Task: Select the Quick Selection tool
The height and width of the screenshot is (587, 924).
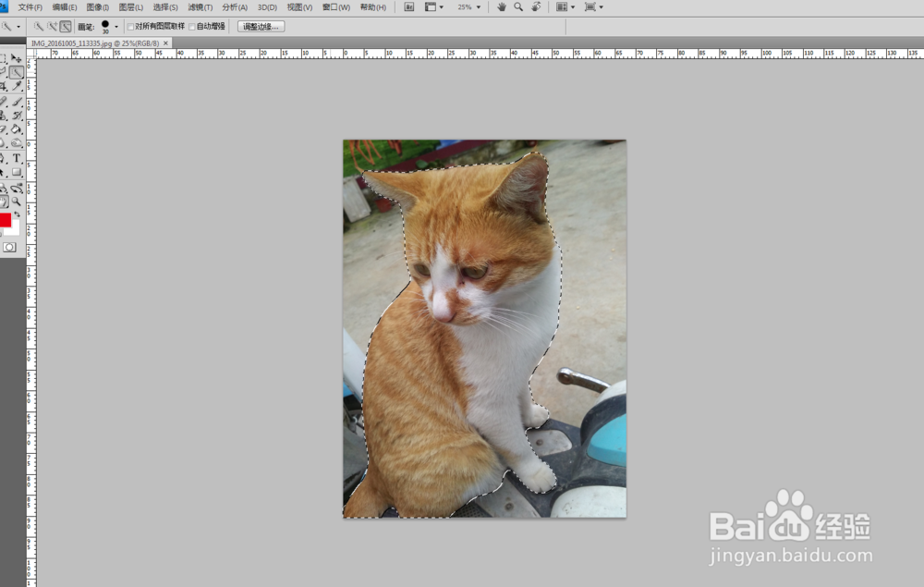Action: [x=16, y=72]
